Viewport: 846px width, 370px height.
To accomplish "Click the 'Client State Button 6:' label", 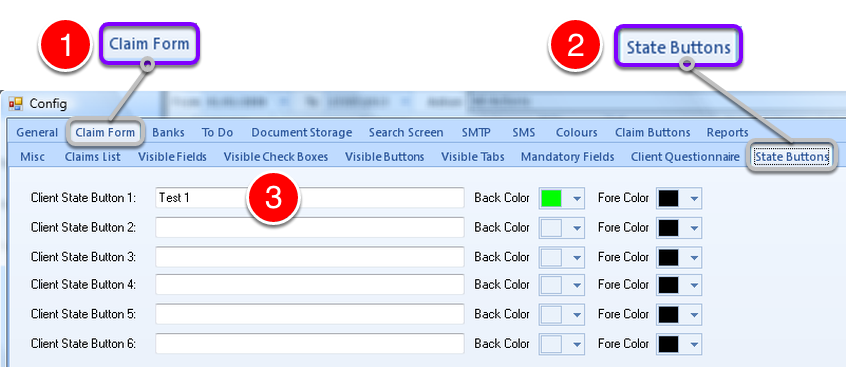I will pos(83,344).
